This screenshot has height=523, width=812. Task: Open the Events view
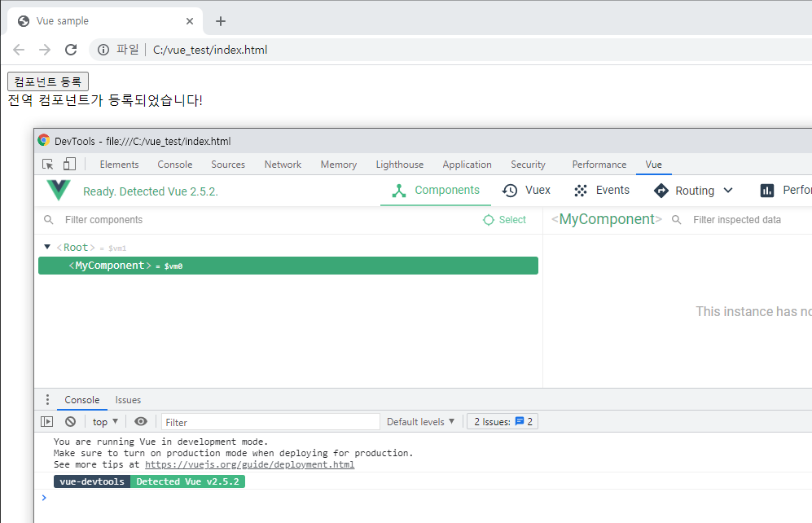pyautogui.click(x=602, y=191)
